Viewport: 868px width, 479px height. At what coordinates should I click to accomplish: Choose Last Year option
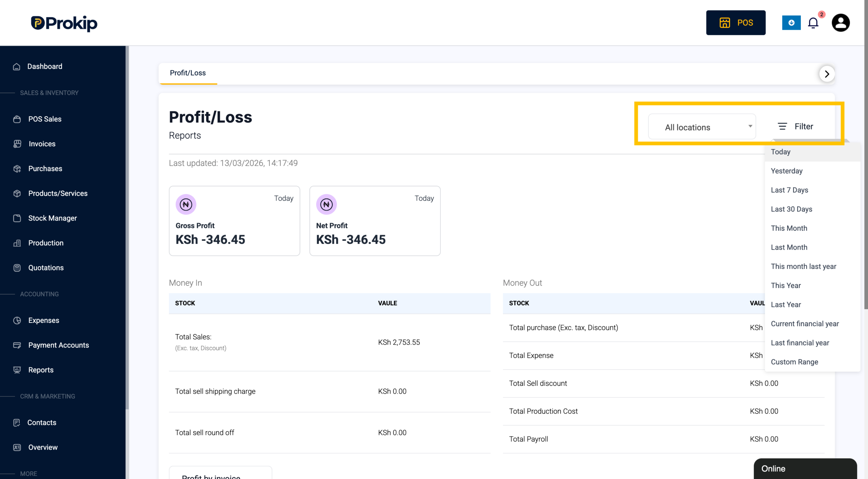tap(813, 305)
